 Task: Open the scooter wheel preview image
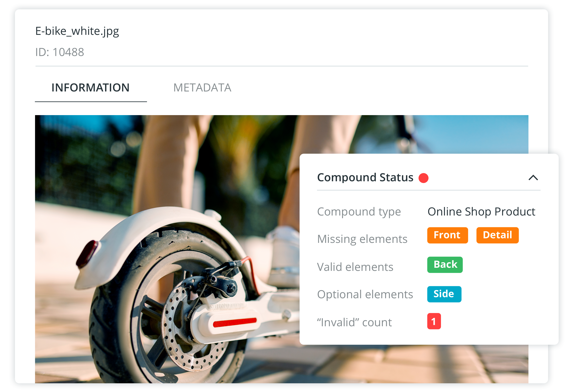(167, 249)
